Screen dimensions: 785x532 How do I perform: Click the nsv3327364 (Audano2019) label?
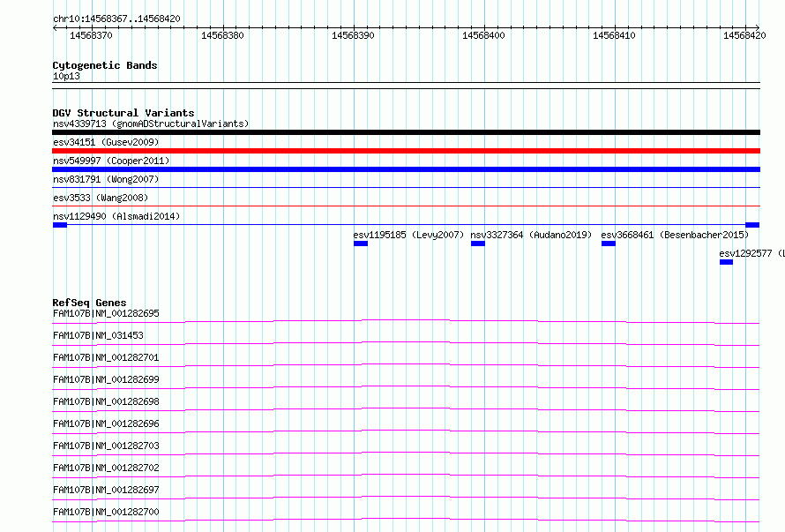point(531,235)
